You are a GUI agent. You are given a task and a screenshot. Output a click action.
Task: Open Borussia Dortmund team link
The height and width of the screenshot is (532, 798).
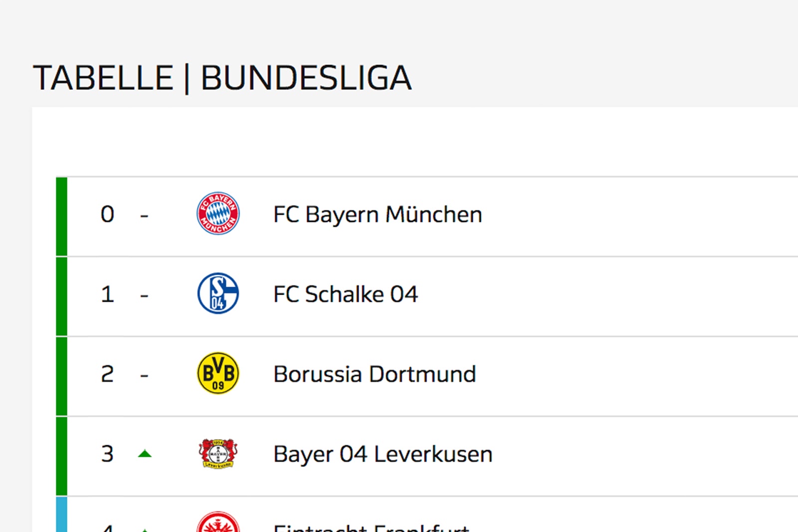375,374
